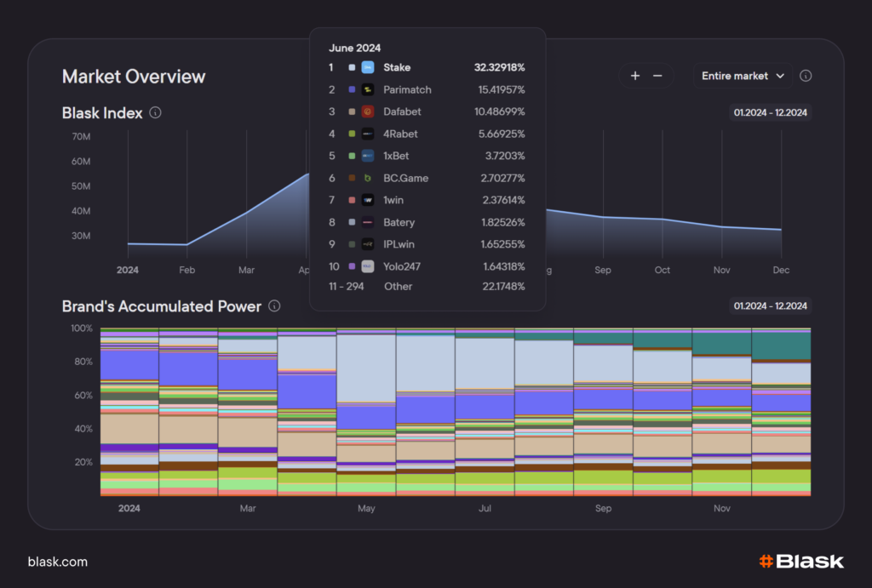The image size is (872, 588).
Task: Click the Brand's Accumulated Power info icon
Action: coord(274,305)
